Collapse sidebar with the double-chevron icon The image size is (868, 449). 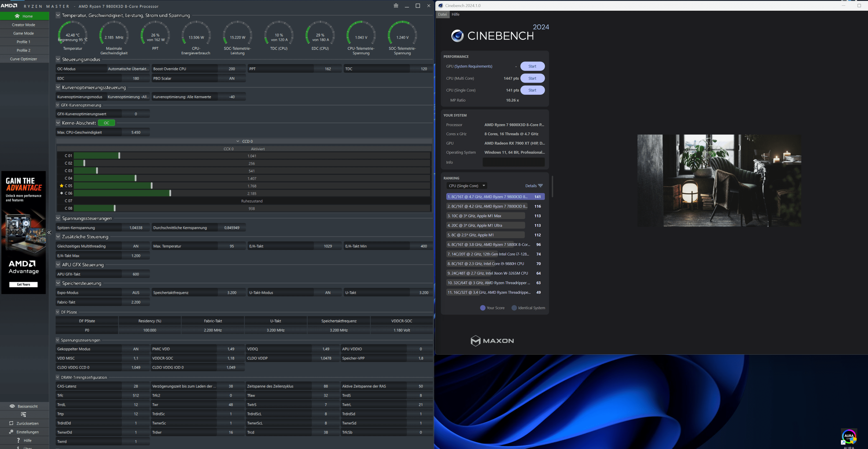coord(49,233)
